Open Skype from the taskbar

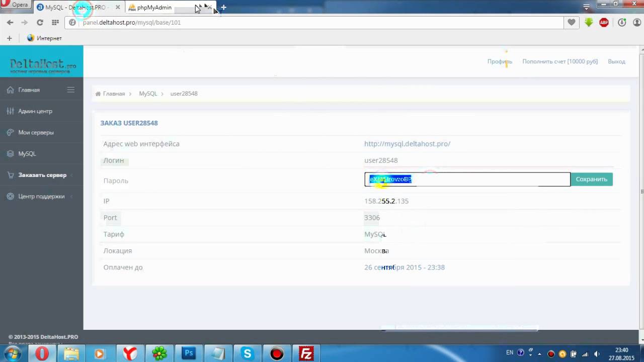tap(247, 354)
